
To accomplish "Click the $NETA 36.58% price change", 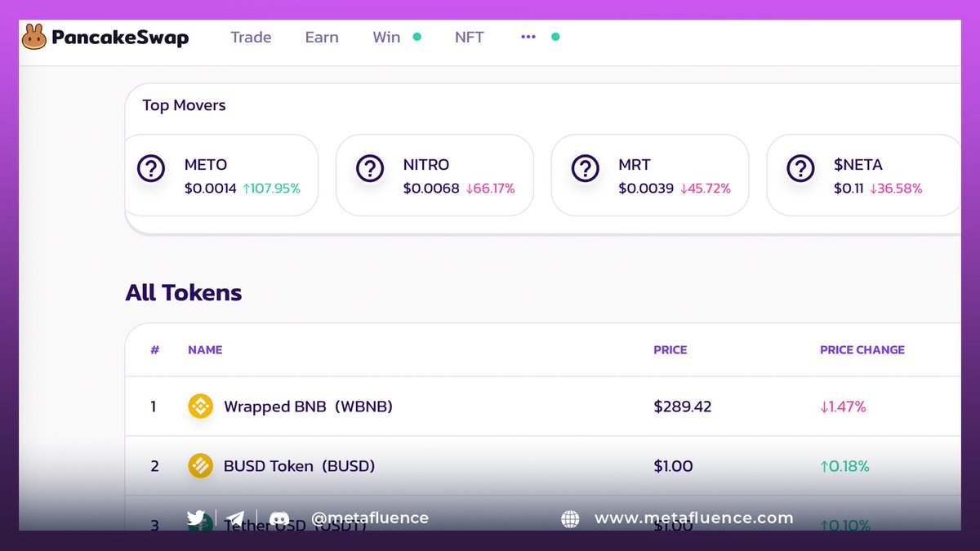I will coord(896,189).
